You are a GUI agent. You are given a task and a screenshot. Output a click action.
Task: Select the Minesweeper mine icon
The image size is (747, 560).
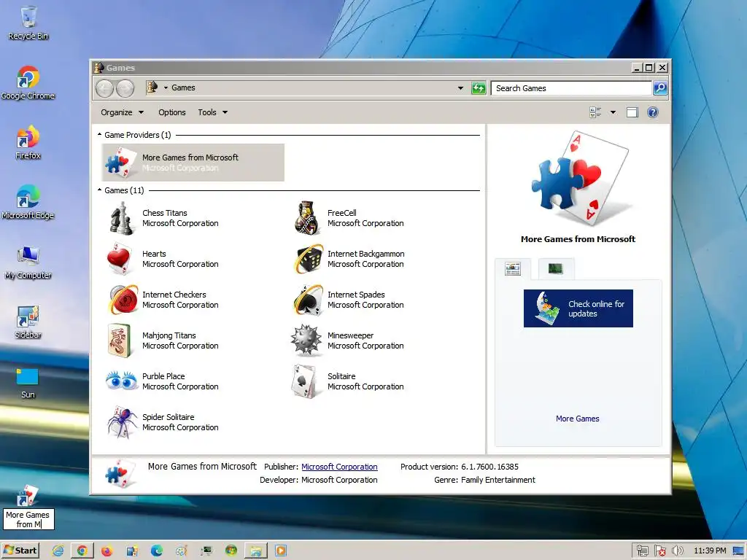[306, 340]
